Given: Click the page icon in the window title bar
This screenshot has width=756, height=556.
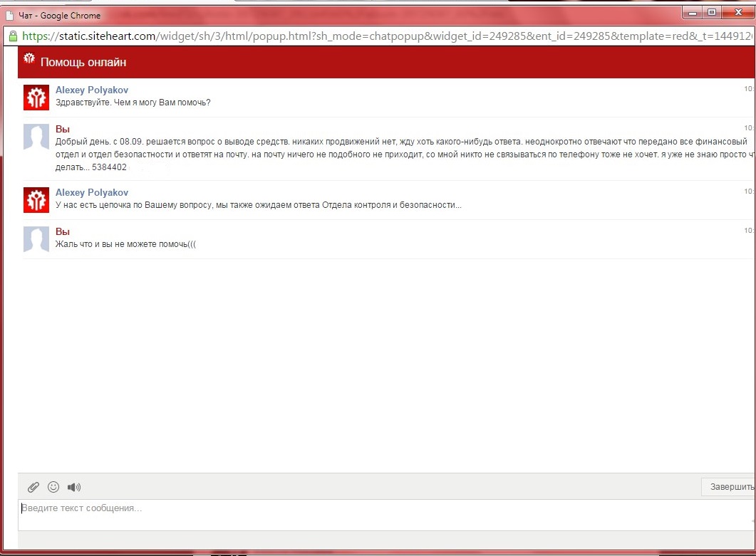Looking at the screenshot, I should pos(9,15).
